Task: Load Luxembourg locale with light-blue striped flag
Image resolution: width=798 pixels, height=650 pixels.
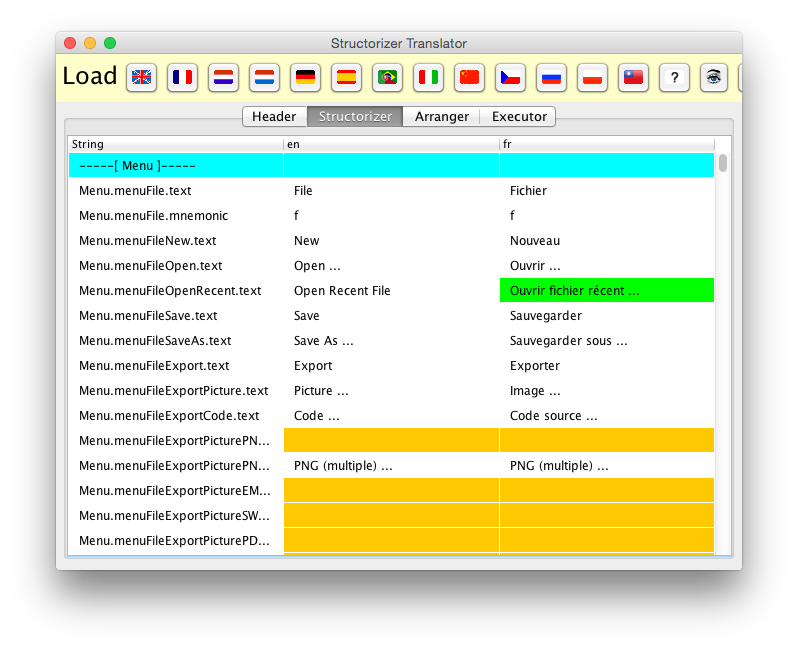Action: click(264, 77)
